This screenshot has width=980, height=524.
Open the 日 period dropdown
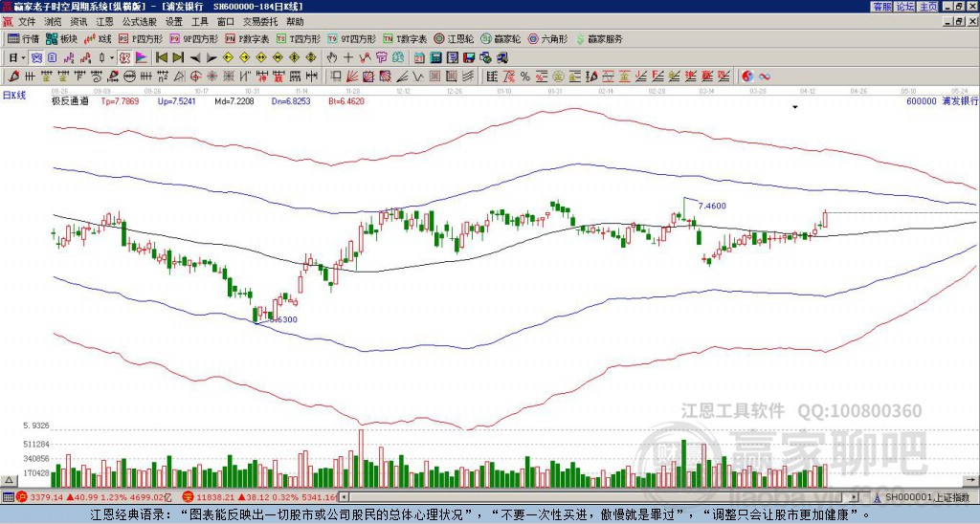17,58
